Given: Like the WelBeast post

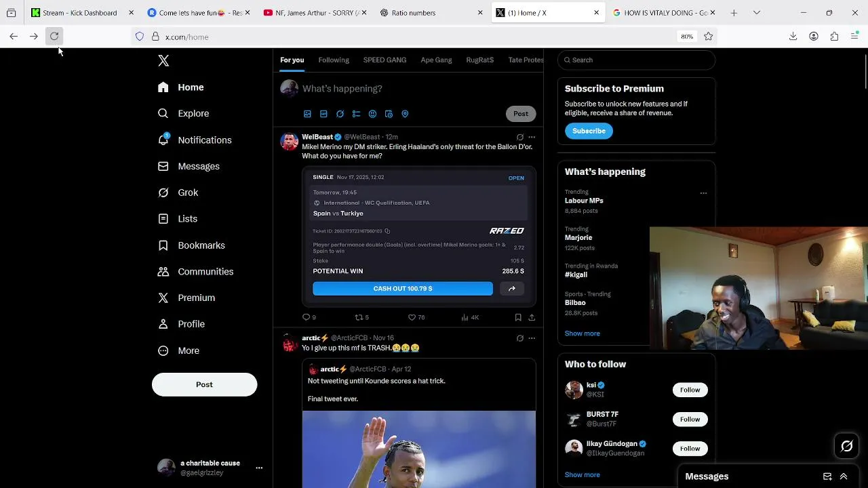Looking at the screenshot, I should 416,317.
